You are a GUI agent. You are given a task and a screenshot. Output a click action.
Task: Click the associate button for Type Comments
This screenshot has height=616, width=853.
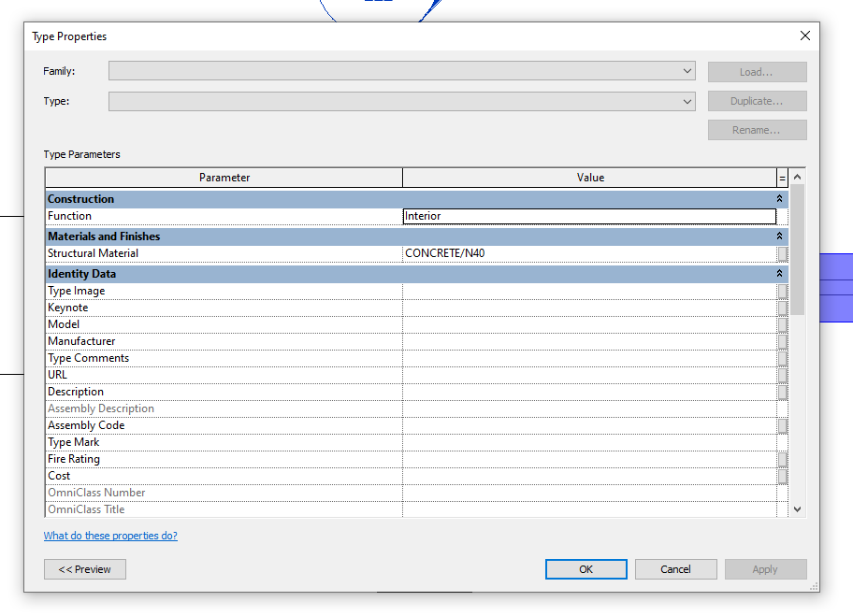782,359
